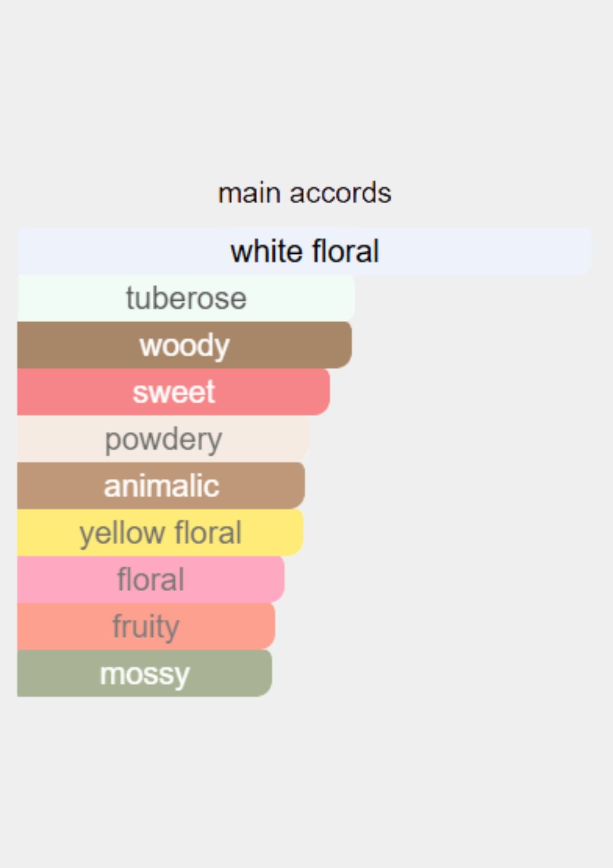
Task: Select the green mossy accord bar
Action: [x=145, y=673]
